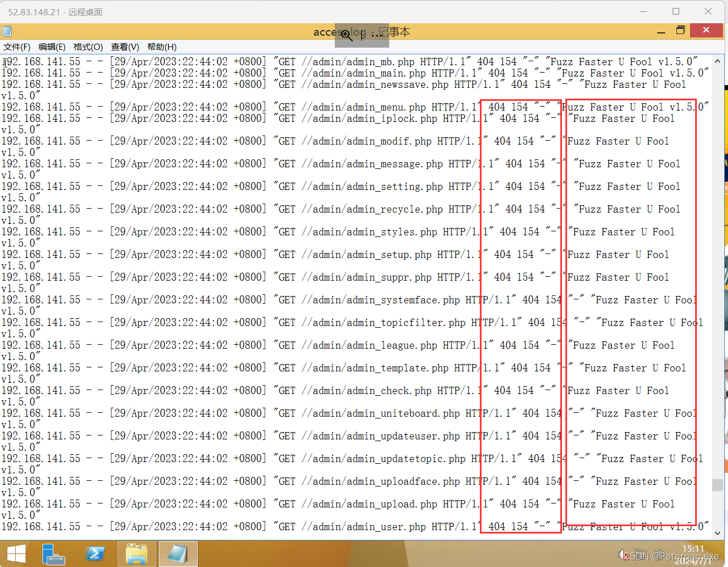Switch to Notepad taskbar icon
728x567 pixels.
(178, 554)
